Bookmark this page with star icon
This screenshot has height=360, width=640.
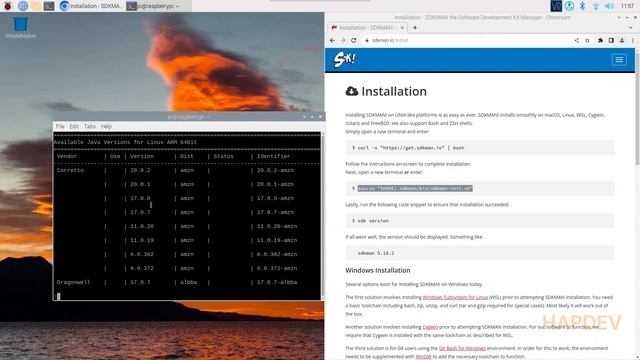587,40
